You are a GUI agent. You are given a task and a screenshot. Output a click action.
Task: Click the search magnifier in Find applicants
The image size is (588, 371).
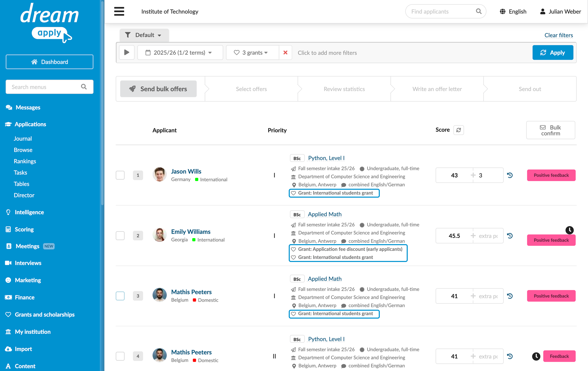tap(479, 12)
